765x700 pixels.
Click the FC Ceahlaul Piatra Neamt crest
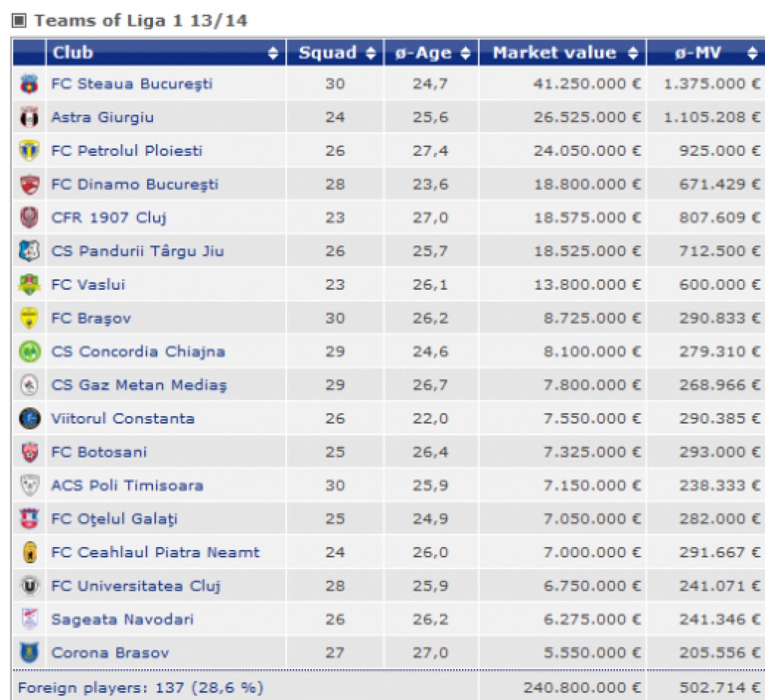(29, 552)
